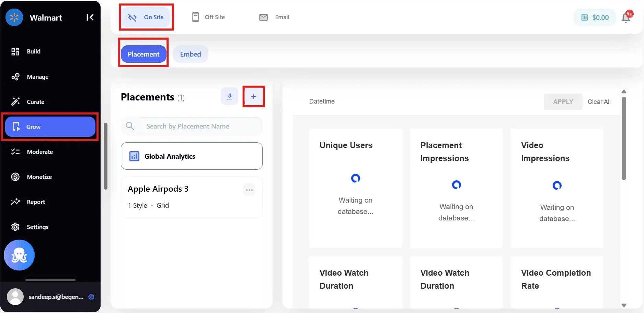This screenshot has height=313, width=644.
Task: Add a new placement with the plus button
Action: click(x=254, y=97)
